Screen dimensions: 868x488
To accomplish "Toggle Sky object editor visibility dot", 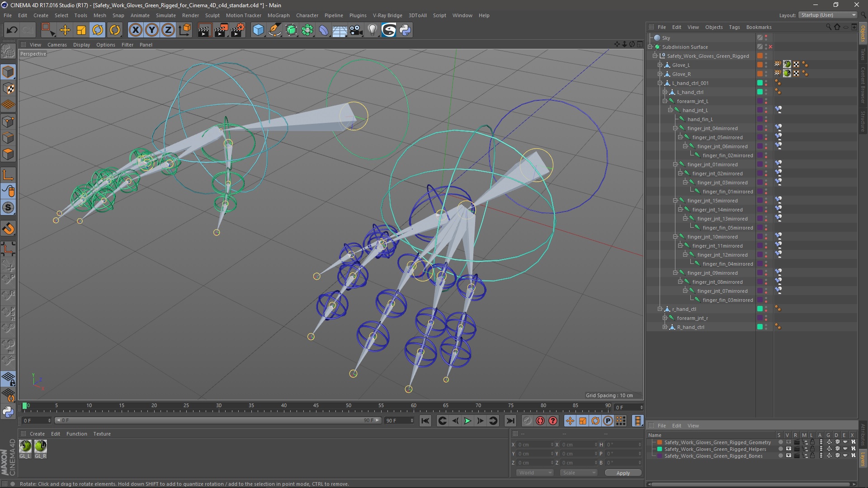I will coord(766,36).
